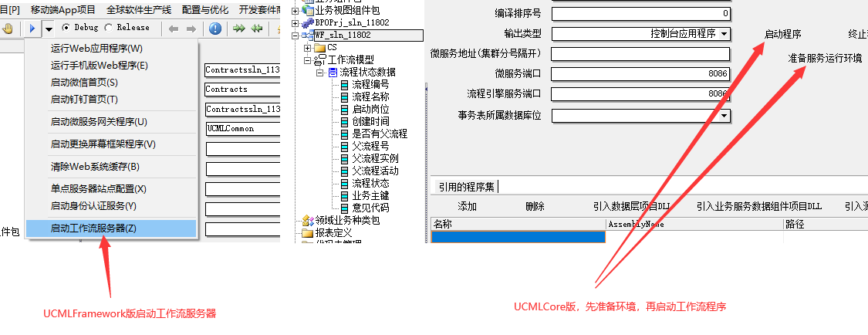The height and width of the screenshot is (335, 868).
Task: Open the 事务表所属数据库位 dropdown
Action: click(x=724, y=116)
